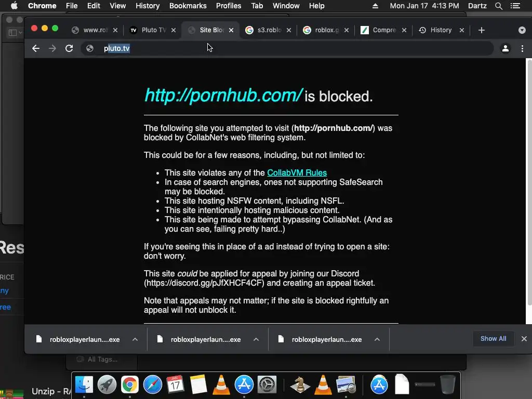Open the Apple menu
The height and width of the screenshot is (399, 532).
coord(14,6)
